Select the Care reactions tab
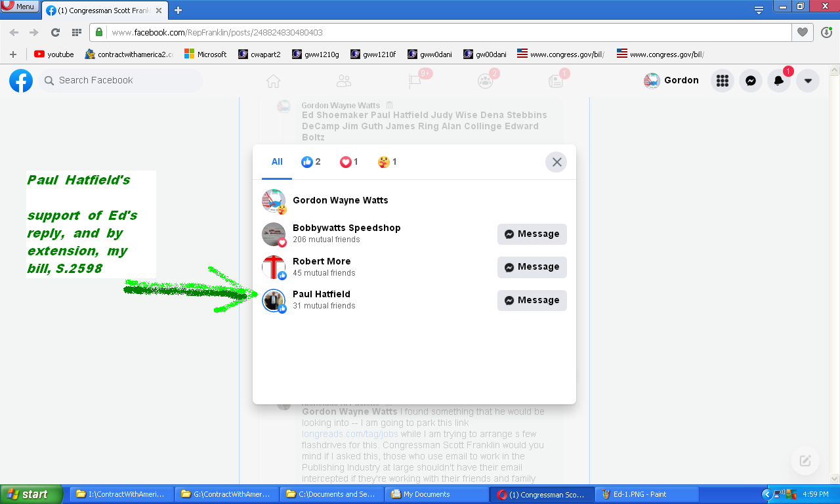Viewport: 840px width, 504px height. click(x=387, y=162)
